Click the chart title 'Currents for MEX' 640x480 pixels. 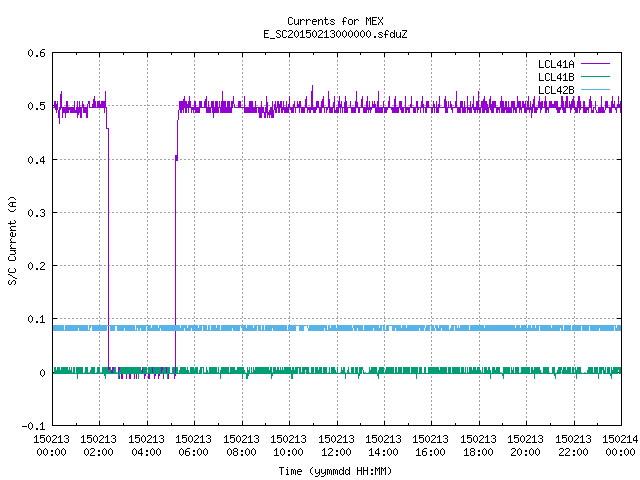[x=335, y=21]
